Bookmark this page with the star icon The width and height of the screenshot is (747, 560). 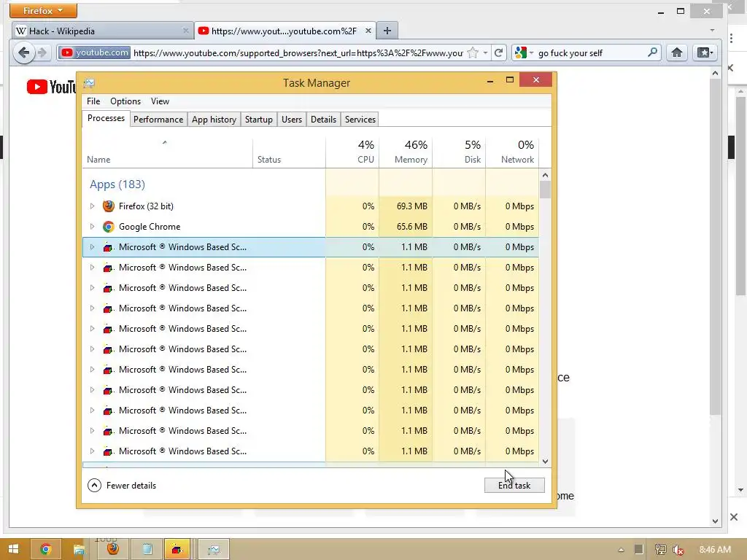coord(473,52)
